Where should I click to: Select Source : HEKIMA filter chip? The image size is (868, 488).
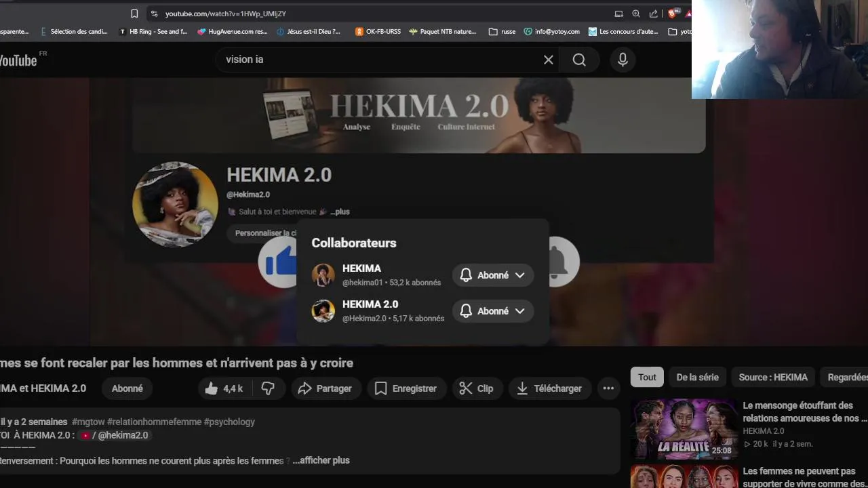(773, 378)
